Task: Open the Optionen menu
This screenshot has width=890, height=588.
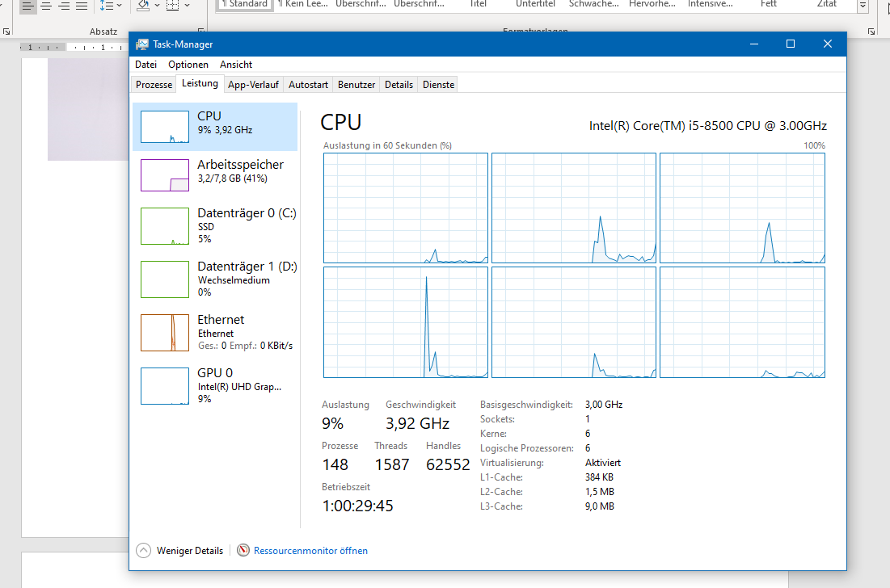Action: tap(188, 65)
